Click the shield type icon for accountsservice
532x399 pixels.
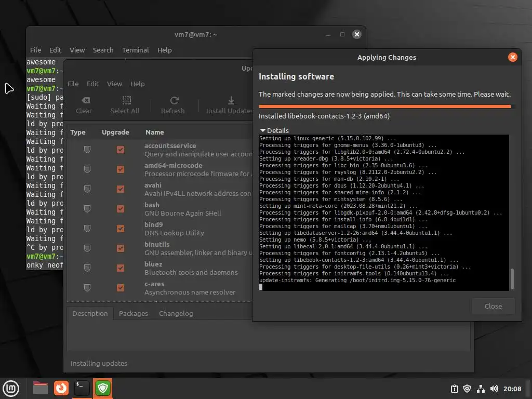point(87,150)
